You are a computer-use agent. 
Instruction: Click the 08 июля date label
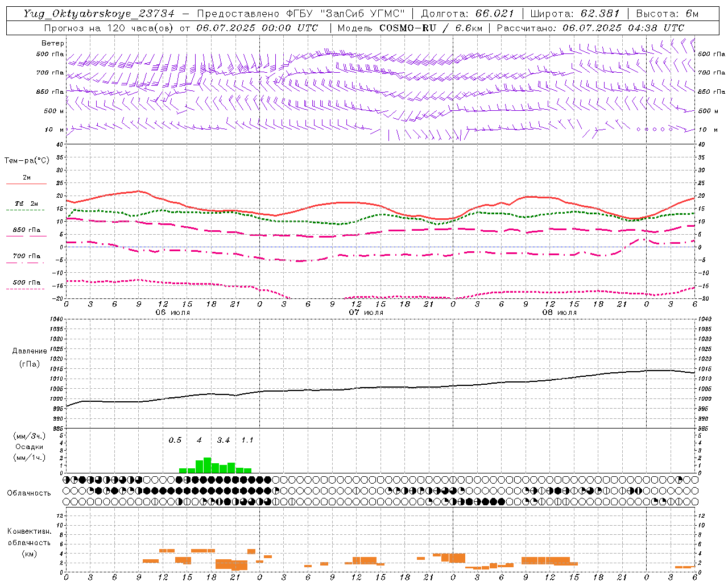(x=560, y=312)
